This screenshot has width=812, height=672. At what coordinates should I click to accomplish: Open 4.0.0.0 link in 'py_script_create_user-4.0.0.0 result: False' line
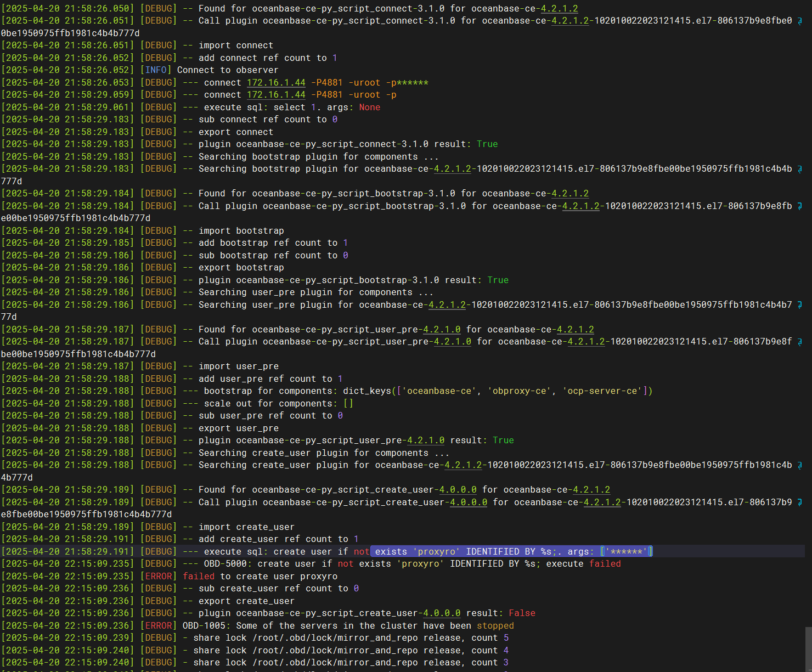[442, 613]
